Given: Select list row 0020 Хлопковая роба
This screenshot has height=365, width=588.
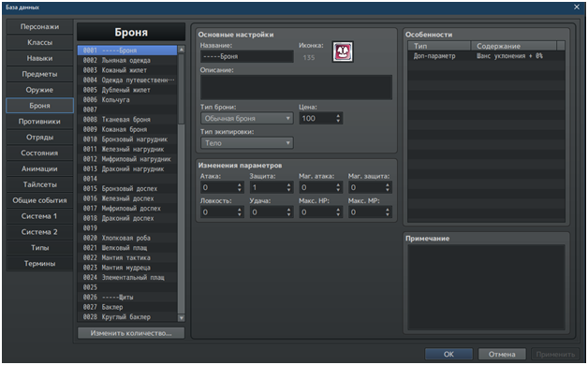Looking at the screenshot, I should click(x=127, y=238).
